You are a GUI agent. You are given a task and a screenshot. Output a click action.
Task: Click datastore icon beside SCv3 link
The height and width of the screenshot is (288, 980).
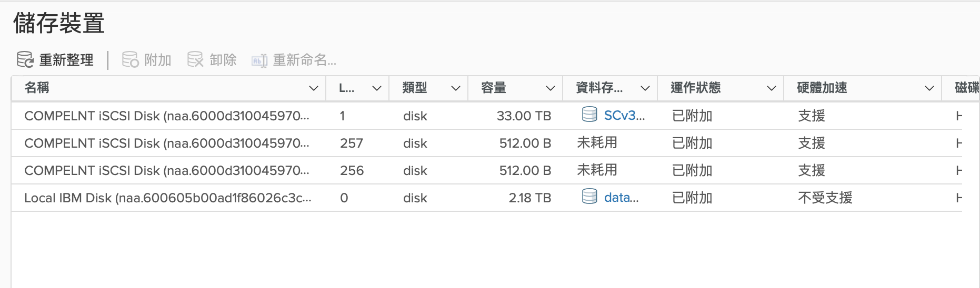(x=589, y=115)
